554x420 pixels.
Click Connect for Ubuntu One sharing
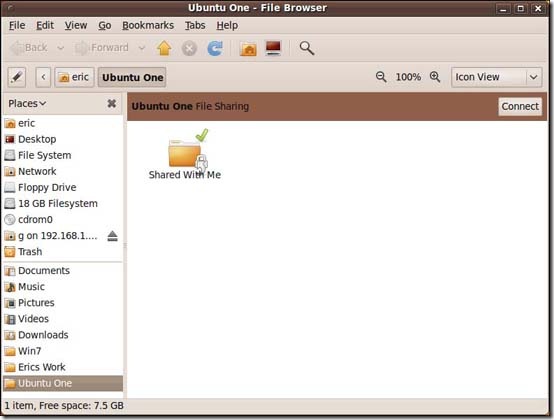pyautogui.click(x=520, y=106)
